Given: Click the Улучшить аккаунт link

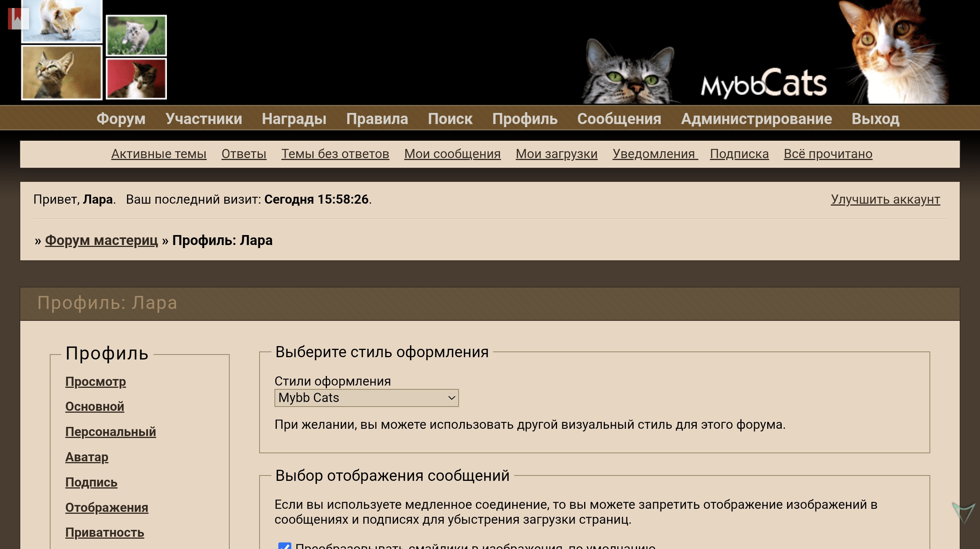Looking at the screenshot, I should pos(885,199).
